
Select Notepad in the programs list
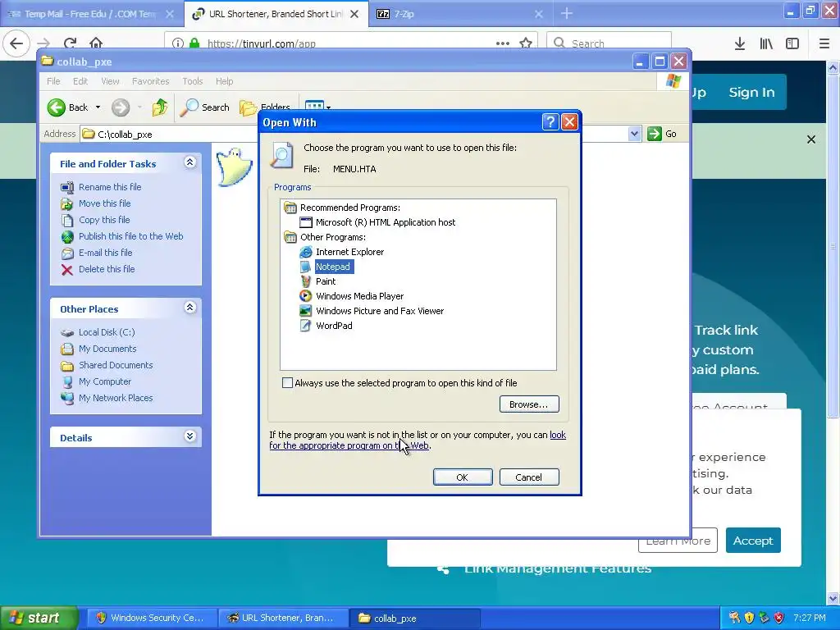tap(332, 267)
